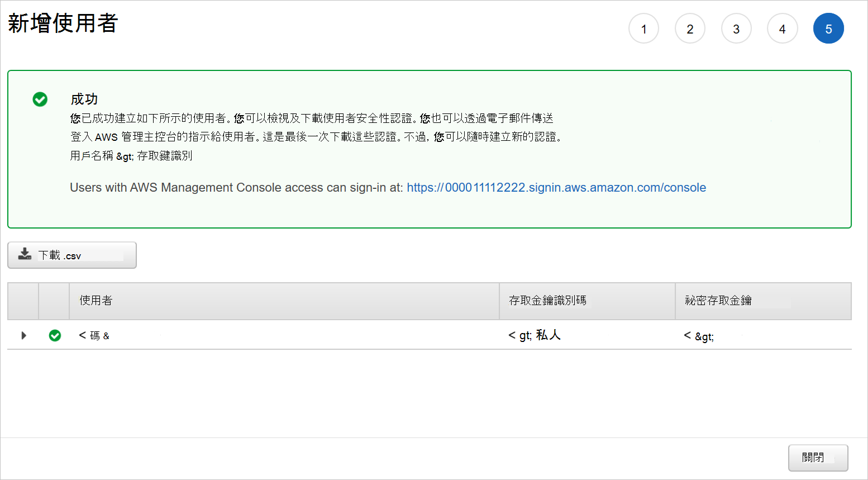
Task: Click the 新增使用者 page title
Action: (63, 23)
